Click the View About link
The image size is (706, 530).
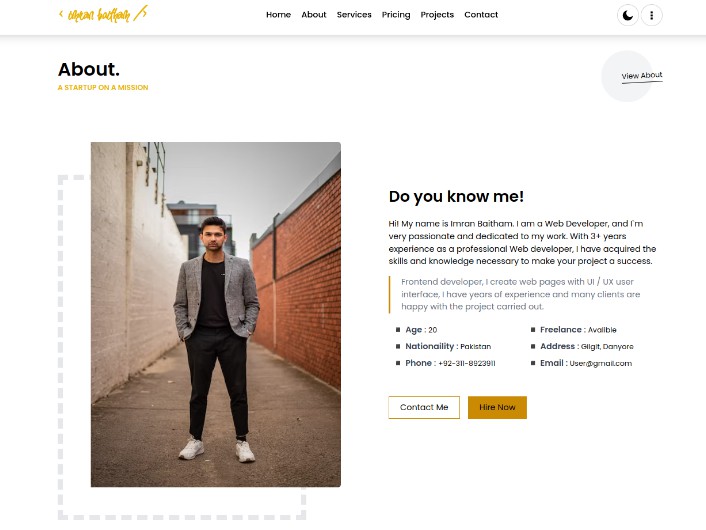641,76
